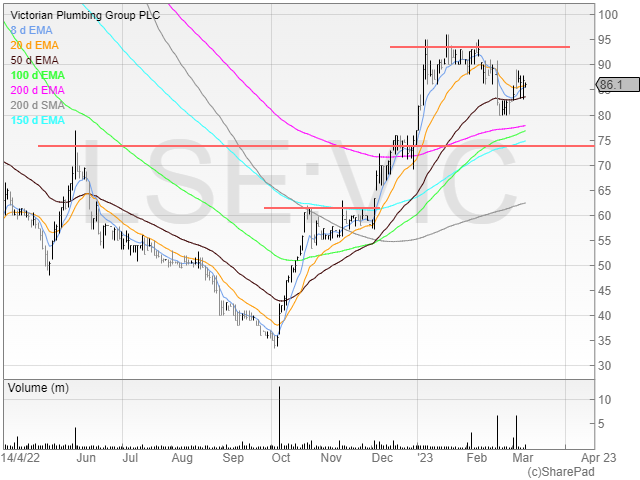Select the 8 d EMA legend label
Viewport: 640px width, 480px height.
[31, 31]
